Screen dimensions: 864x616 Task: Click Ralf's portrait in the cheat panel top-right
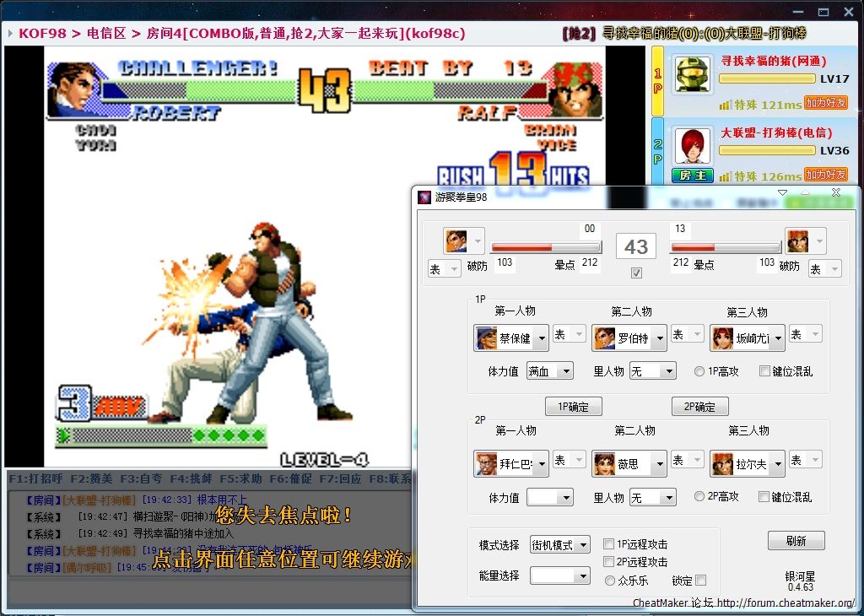pos(797,241)
